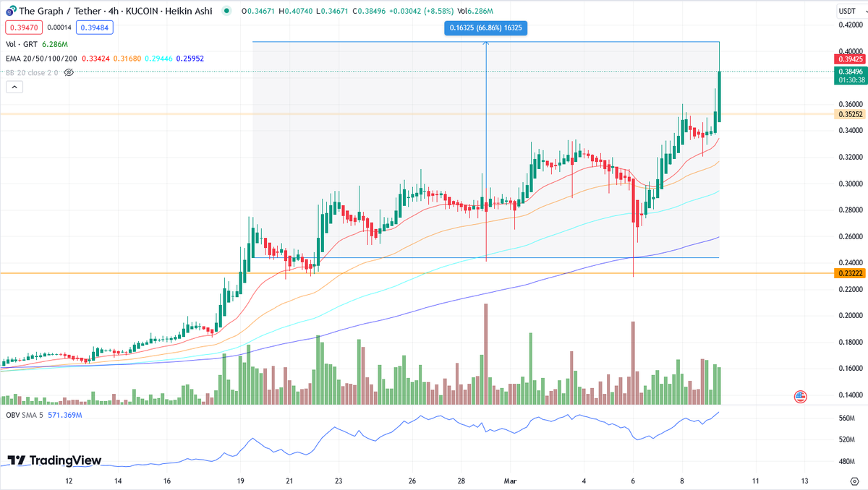This screenshot has height=490, width=868.
Task: Click the 0.16325 (66.86%) measurement label
Action: tap(485, 28)
